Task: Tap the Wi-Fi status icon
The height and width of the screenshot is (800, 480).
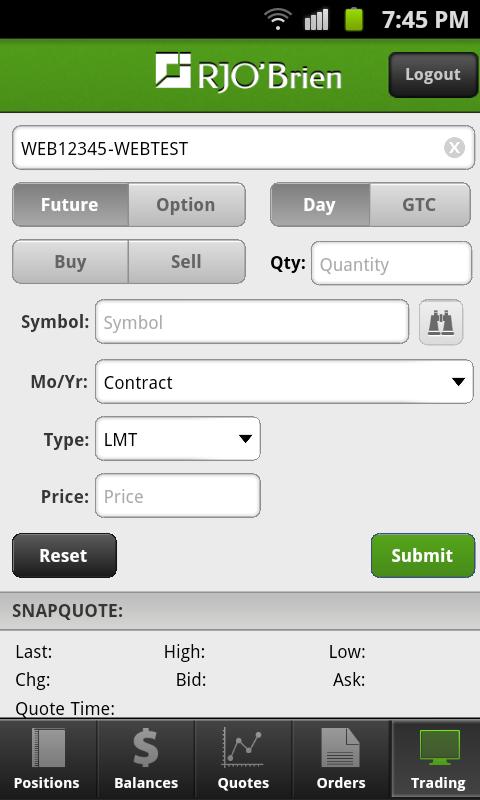Action: [278, 19]
